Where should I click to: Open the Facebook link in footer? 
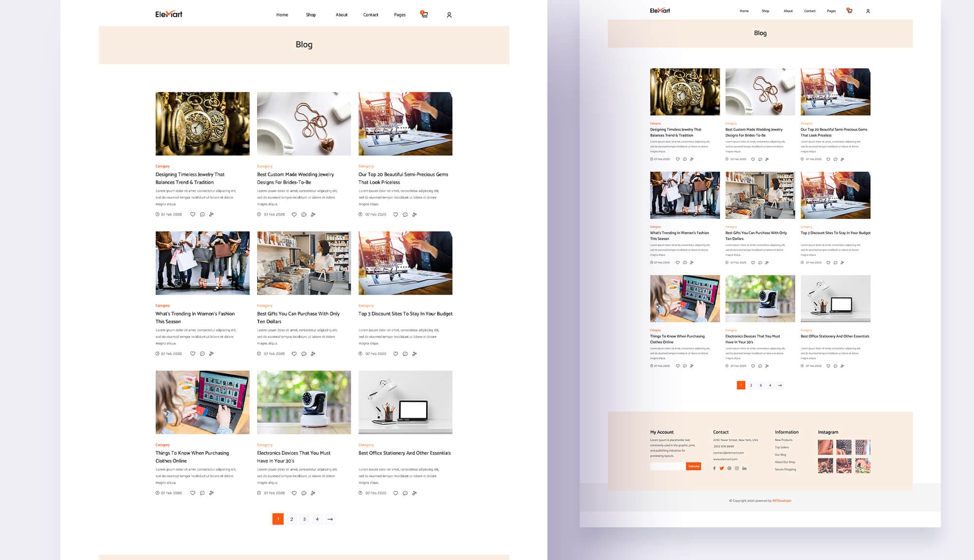[x=714, y=468]
